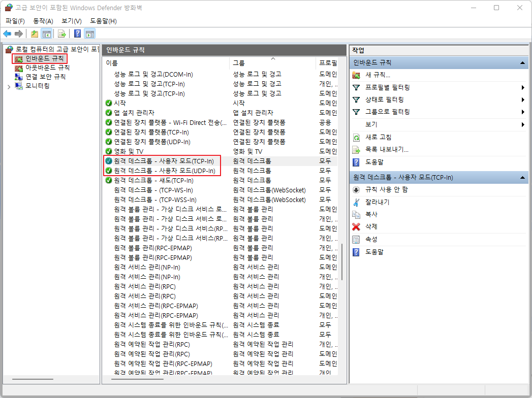The height and width of the screenshot is (398, 532).
Task: Click the check icon of 원격 데스크톱 - 섀도(TCP-In)
Action: [x=109, y=180]
